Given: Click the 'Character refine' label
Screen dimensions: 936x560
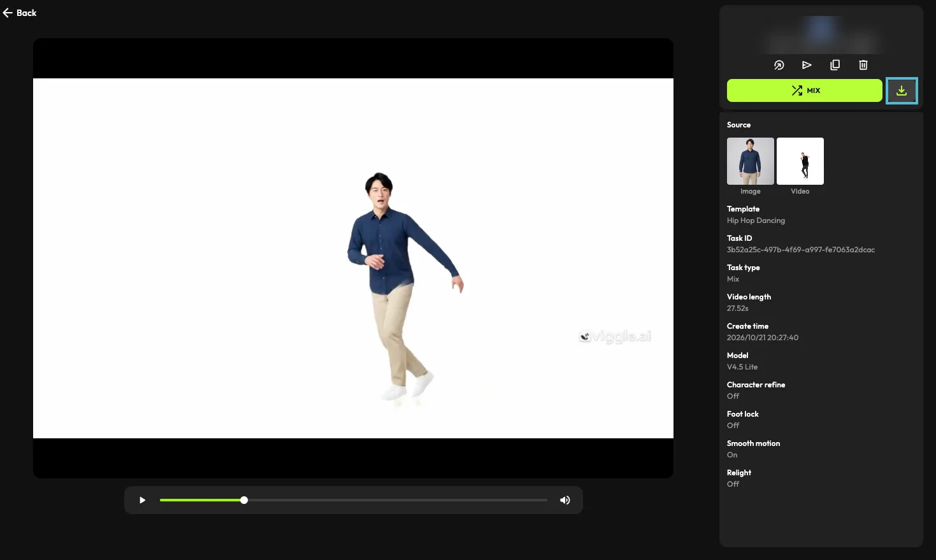Looking at the screenshot, I should [756, 385].
